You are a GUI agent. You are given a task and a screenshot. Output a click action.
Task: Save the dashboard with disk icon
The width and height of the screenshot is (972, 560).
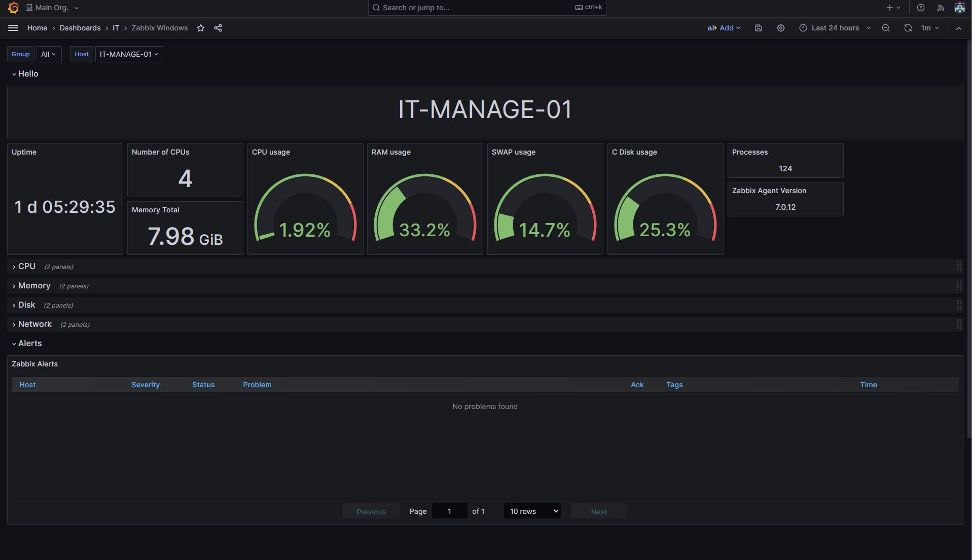tap(759, 28)
